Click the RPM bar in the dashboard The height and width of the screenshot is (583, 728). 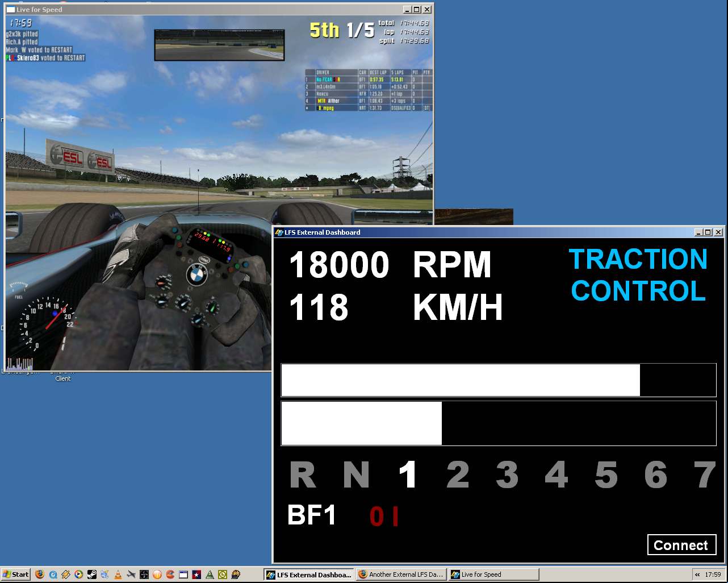tap(499, 380)
